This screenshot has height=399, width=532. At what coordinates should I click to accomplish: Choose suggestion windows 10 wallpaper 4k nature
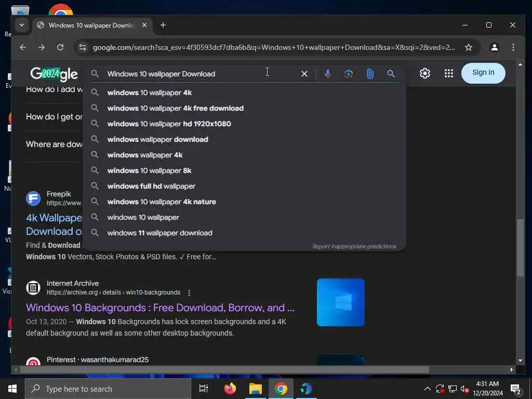(x=244, y=202)
